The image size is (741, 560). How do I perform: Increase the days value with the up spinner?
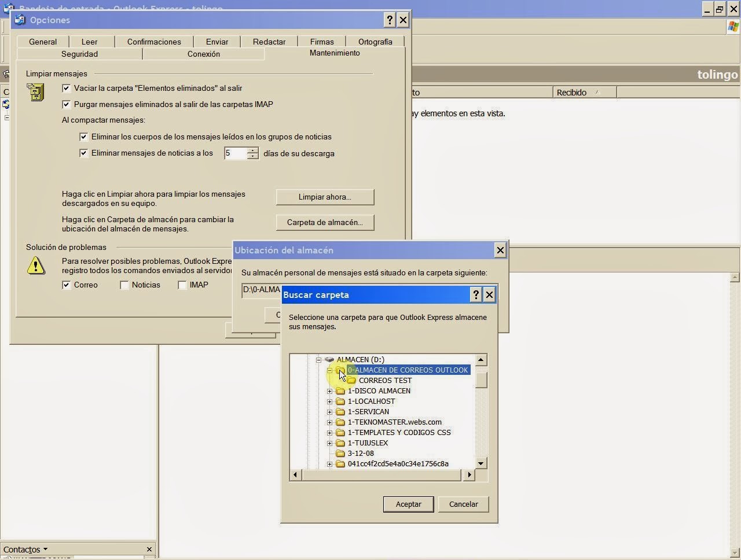[x=252, y=150]
